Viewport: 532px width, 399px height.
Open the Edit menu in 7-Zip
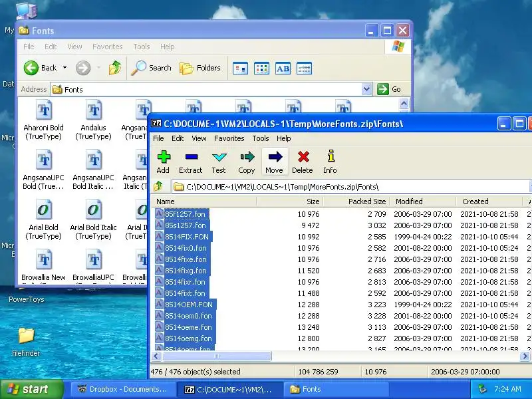click(x=178, y=138)
